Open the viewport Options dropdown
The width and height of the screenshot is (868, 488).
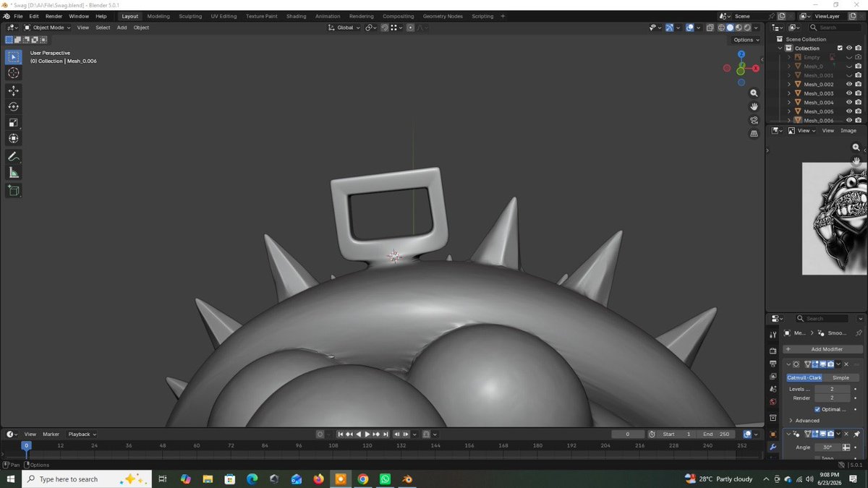pos(746,40)
